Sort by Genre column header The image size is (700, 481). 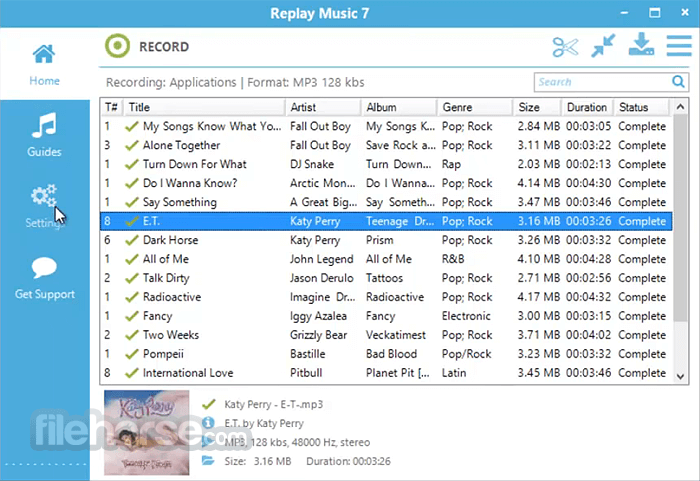click(x=475, y=107)
